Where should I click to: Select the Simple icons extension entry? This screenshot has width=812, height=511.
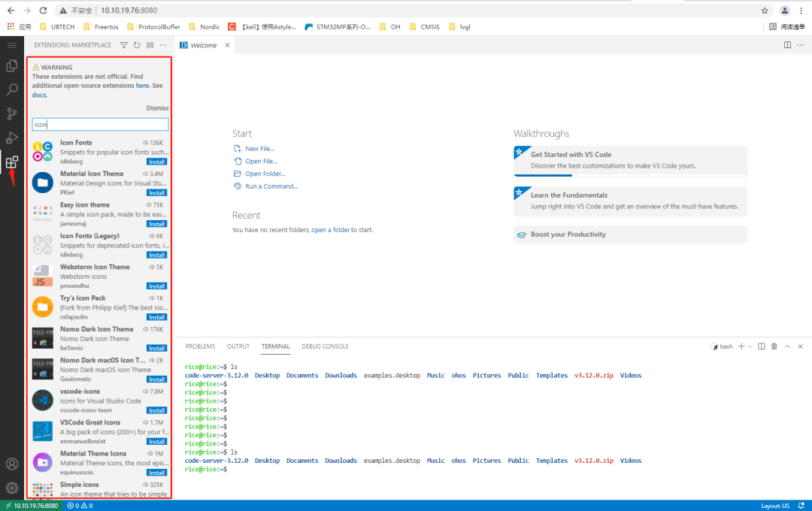pos(99,489)
